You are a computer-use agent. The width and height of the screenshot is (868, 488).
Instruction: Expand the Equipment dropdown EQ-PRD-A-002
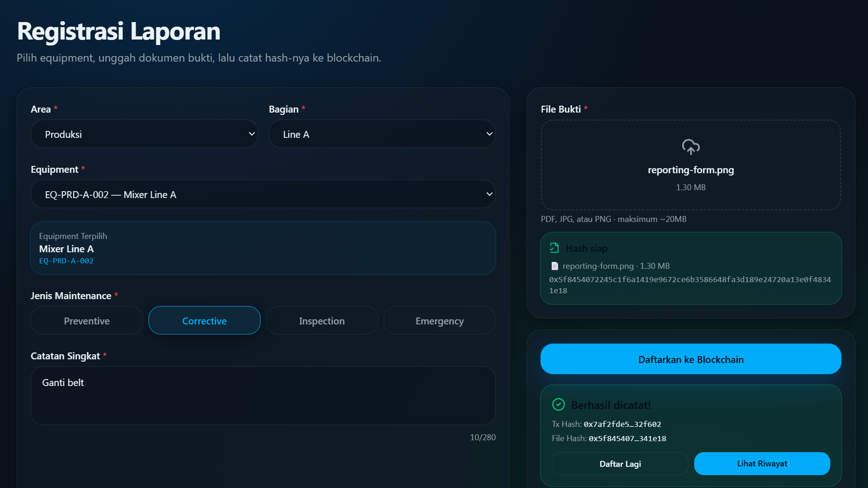263,194
